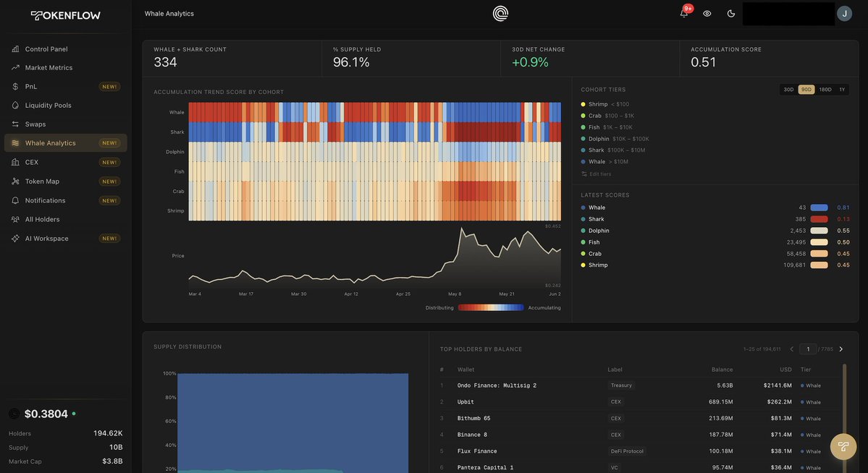The image size is (868, 473).
Task: Click the Balance column header
Action: point(722,370)
